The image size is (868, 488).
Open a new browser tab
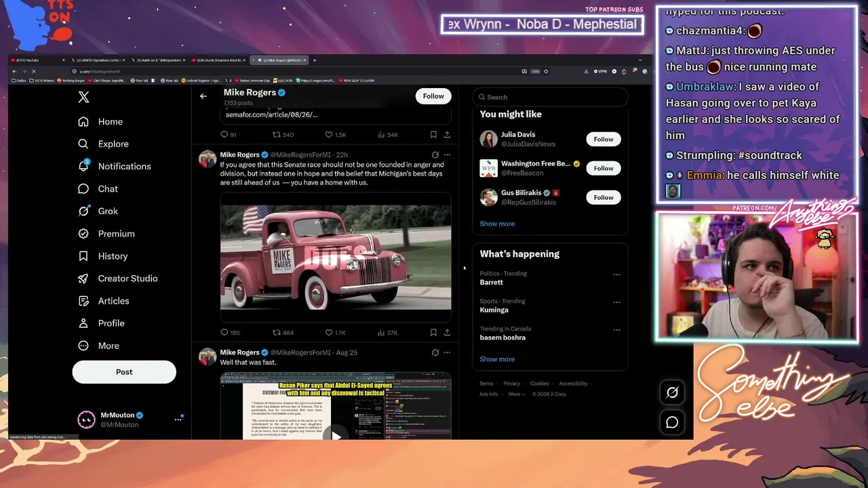pyautogui.click(x=315, y=60)
